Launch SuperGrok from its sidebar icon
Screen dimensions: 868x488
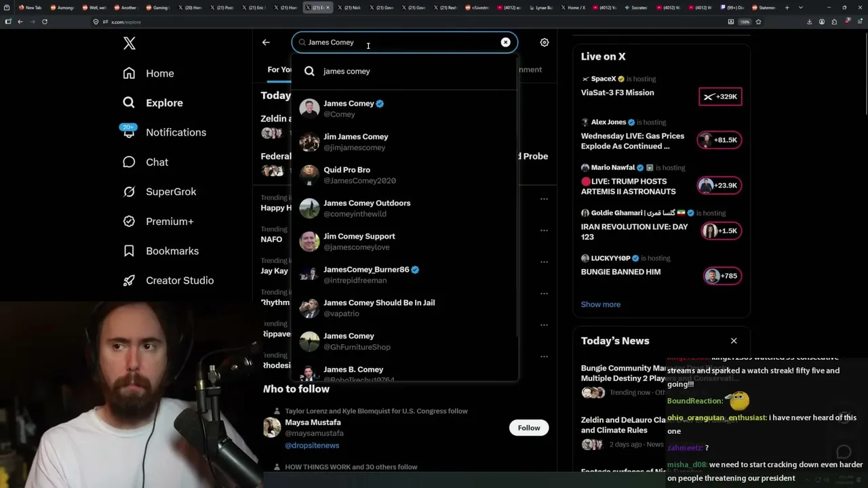pyautogui.click(x=129, y=192)
